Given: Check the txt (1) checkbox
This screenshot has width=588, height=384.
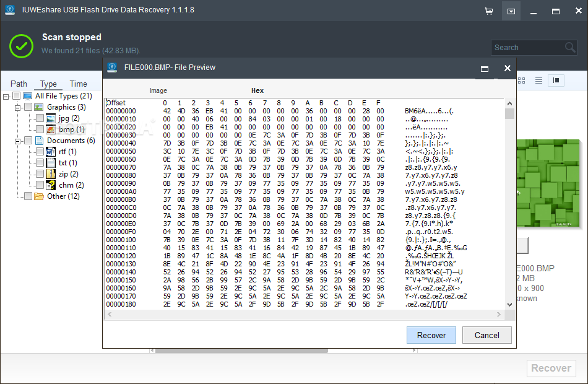Looking at the screenshot, I should (x=40, y=163).
